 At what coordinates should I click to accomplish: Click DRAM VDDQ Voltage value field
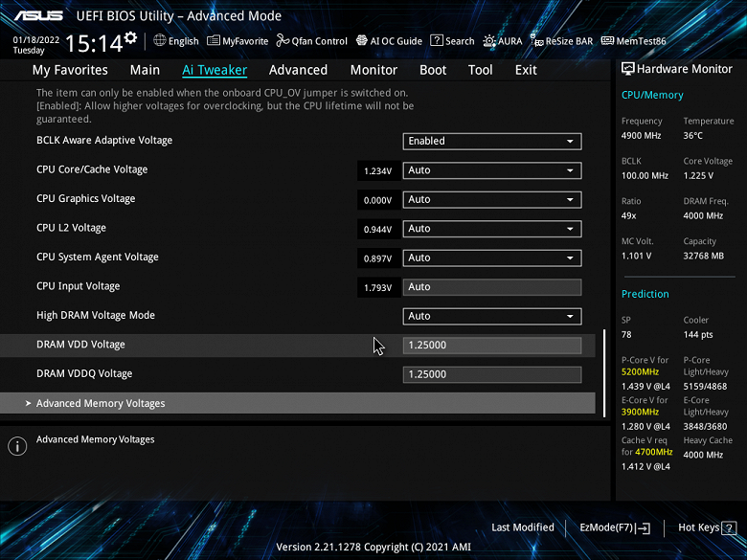point(492,374)
